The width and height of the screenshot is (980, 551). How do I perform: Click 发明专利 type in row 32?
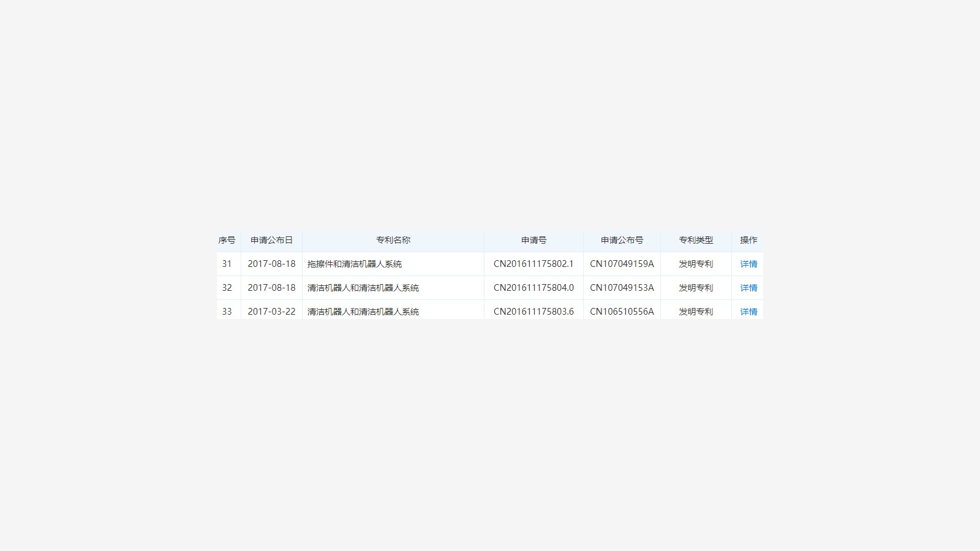pyautogui.click(x=696, y=288)
